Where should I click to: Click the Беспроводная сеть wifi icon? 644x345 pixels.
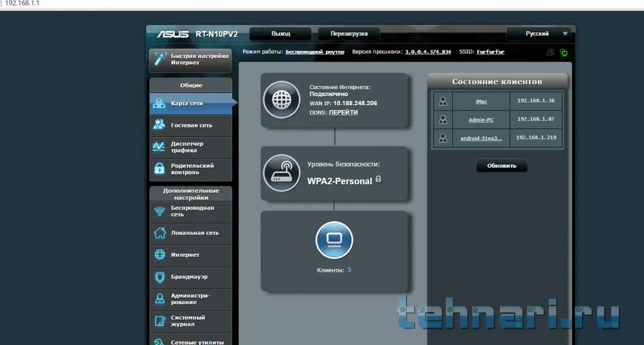tap(159, 211)
